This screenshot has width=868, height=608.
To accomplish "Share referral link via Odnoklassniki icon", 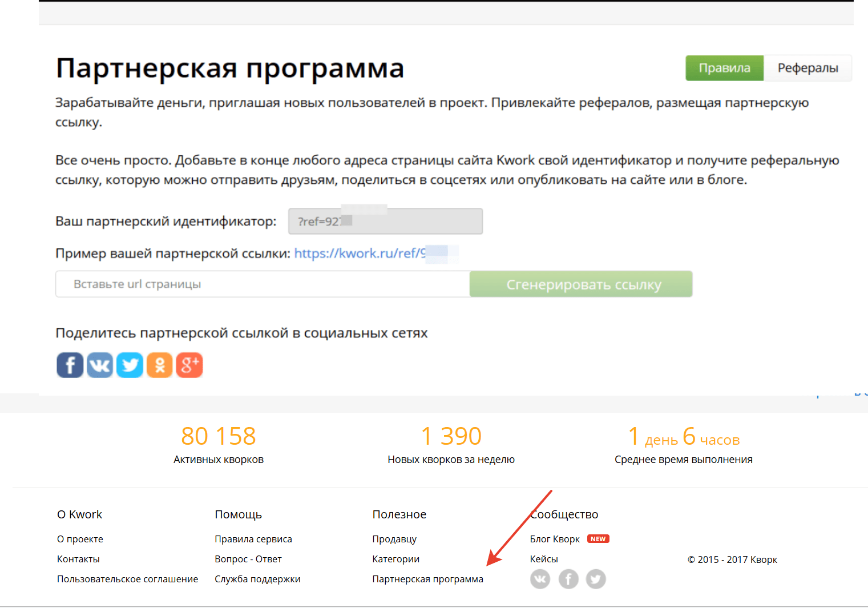I will [160, 365].
